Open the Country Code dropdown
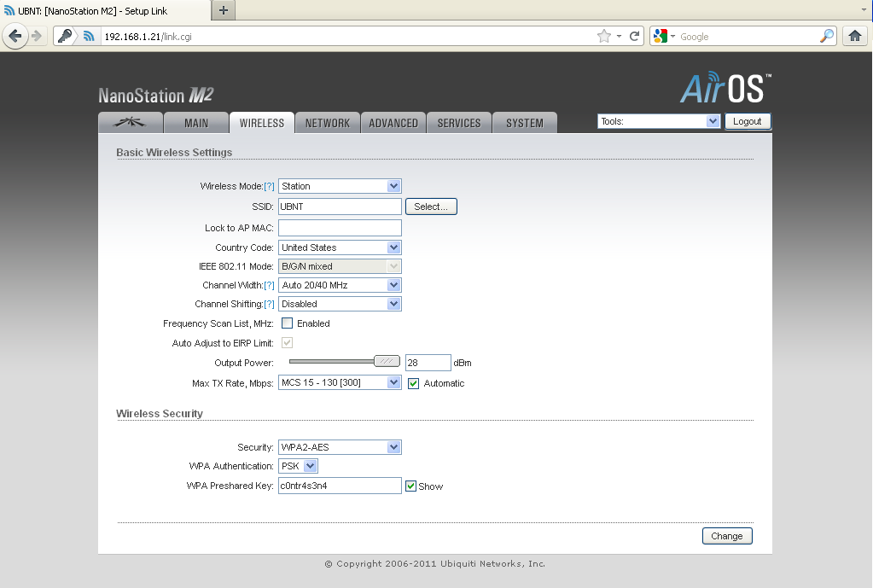 pyautogui.click(x=393, y=247)
